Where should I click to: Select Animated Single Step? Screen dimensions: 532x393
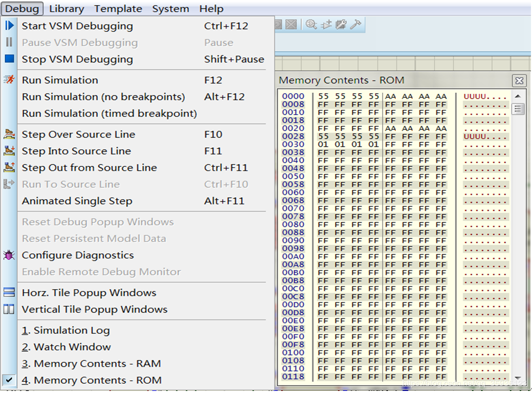coord(77,201)
